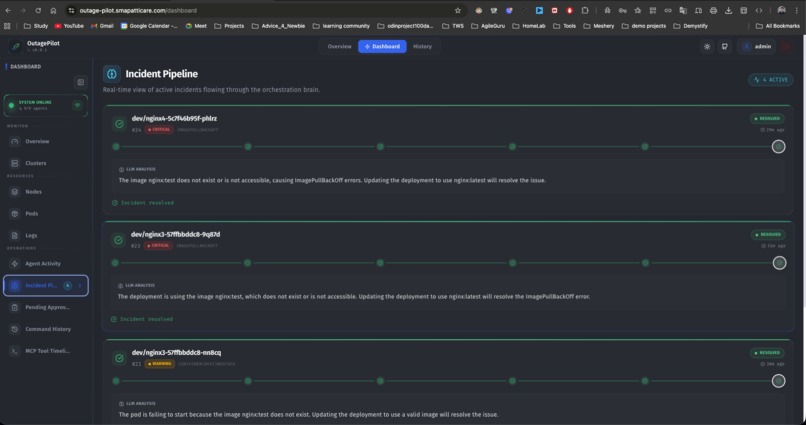
Task: Click the wifi icon in System Online card
Action: (x=77, y=105)
